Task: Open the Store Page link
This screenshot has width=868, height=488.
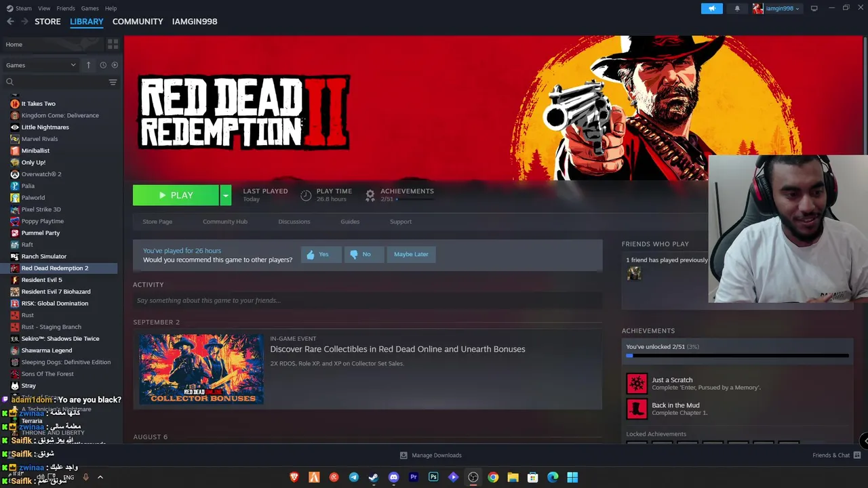Action: point(157,222)
